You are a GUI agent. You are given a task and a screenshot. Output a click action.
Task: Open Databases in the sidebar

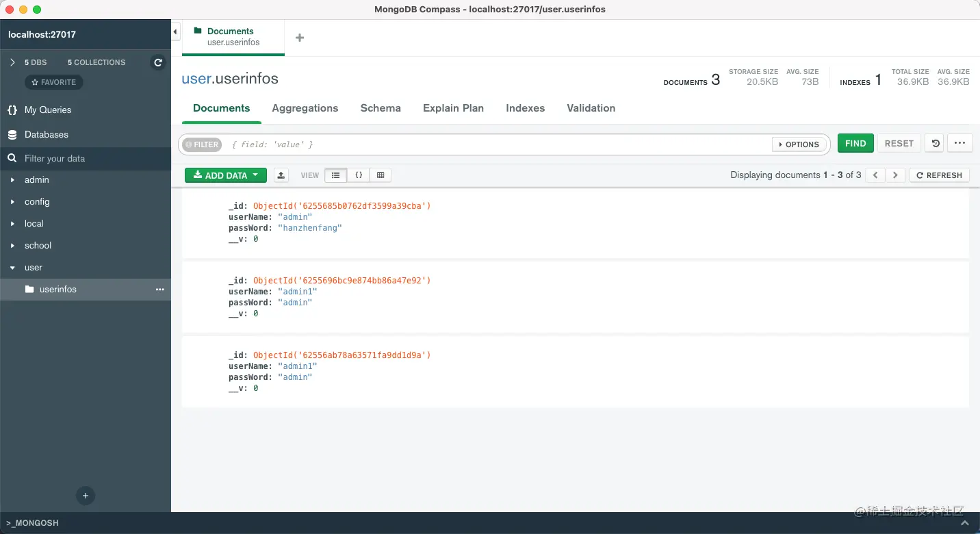[47, 134]
